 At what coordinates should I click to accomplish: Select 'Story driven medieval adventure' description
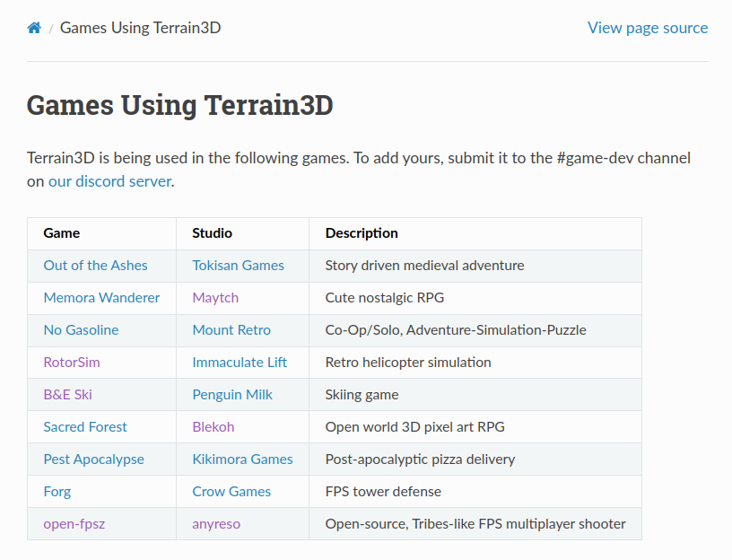point(424,266)
